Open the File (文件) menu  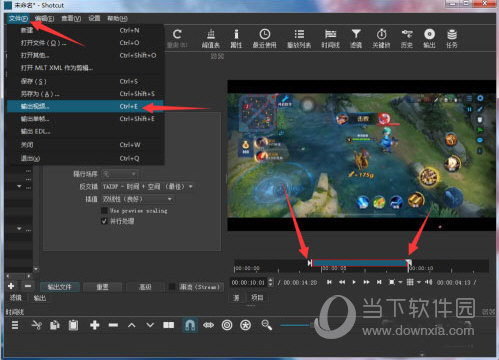point(18,18)
